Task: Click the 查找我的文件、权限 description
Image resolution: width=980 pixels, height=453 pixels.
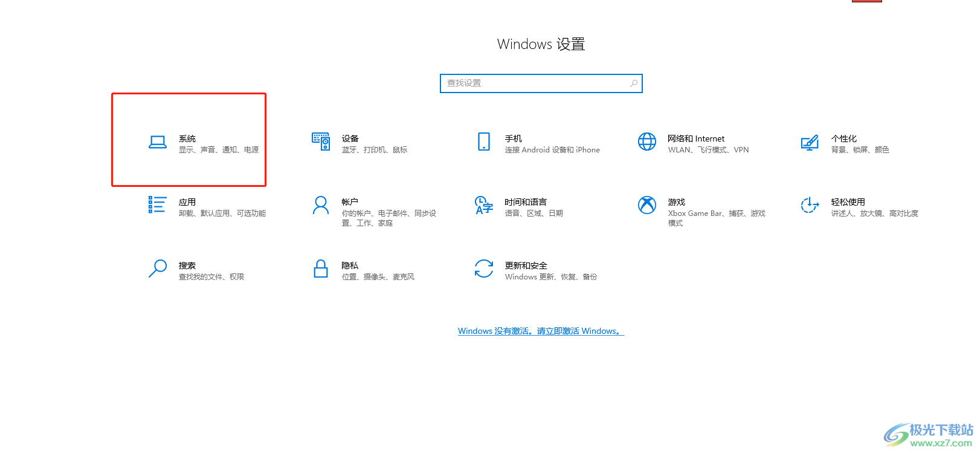Action: (x=211, y=277)
